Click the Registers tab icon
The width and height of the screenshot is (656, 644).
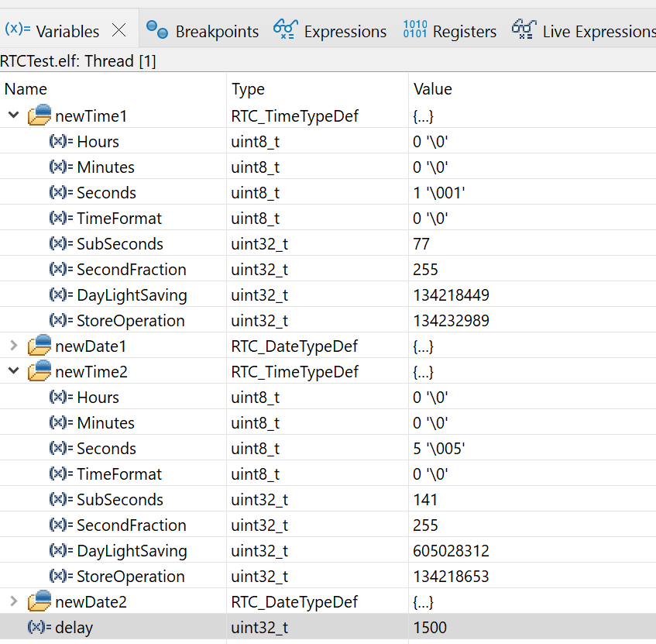[414, 30]
